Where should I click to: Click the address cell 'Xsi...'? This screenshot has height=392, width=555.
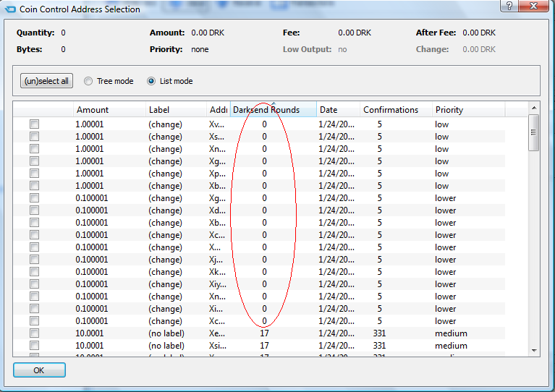click(x=218, y=346)
